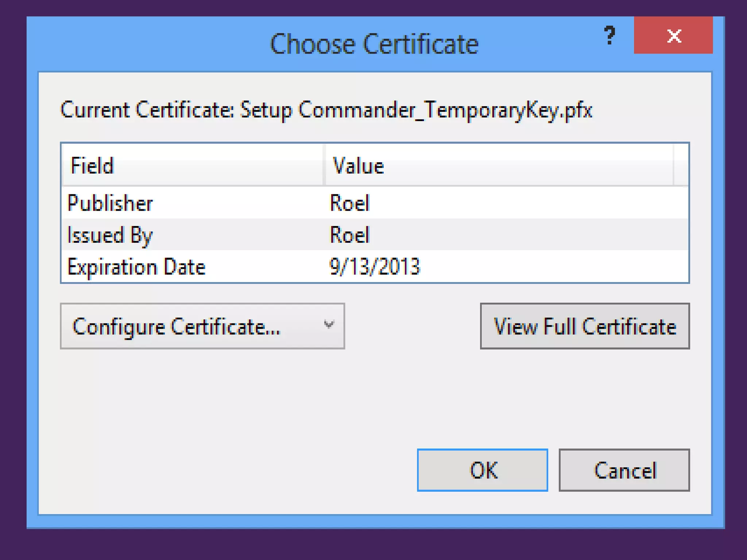Click the 9/13/2013 expiration value
Viewport: 747px width, 560px height.
375,267
